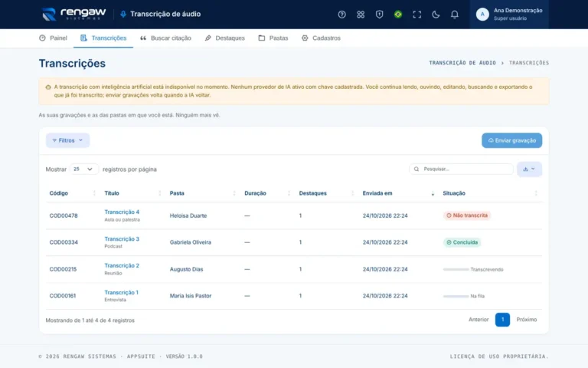Click the warning icon in the alert banner
Viewport: 588px width, 368px height.
pos(48,87)
